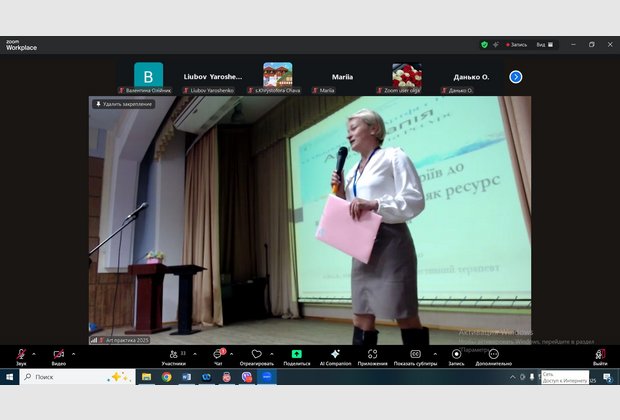Viewport: 620px width, 420px height.
Task: Click Удалить закрепление to unpin video
Action: (x=124, y=104)
